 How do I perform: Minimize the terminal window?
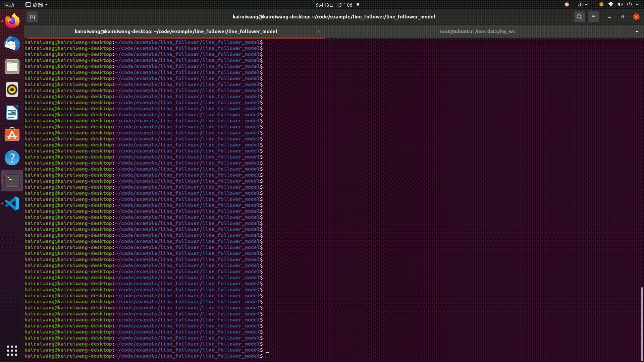(x=609, y=17)
